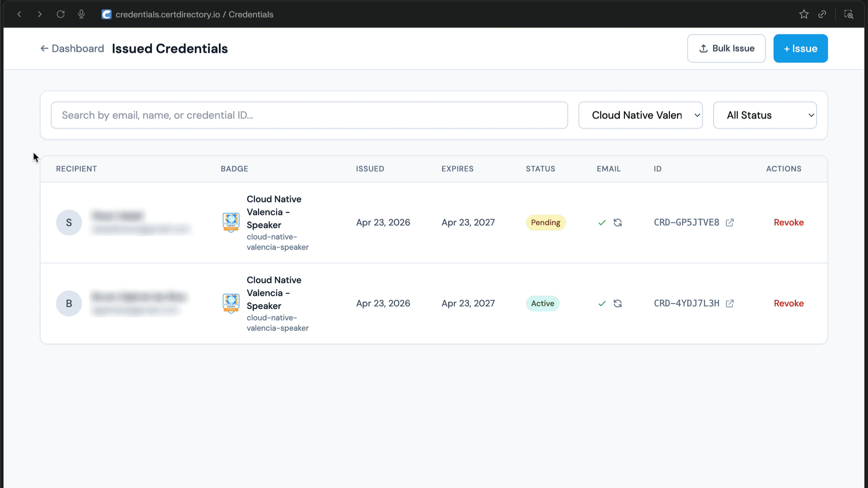Click the Bulk Issue button
The image size is (868, 488).
pyautogui.click(x=726, y=48)
